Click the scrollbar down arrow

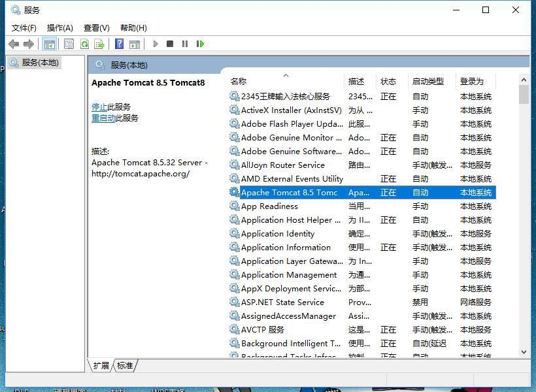click(524, 352)
